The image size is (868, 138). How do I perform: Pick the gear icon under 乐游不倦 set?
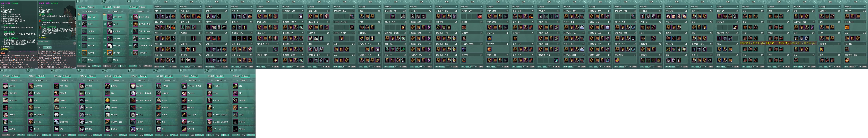point(464,60)
